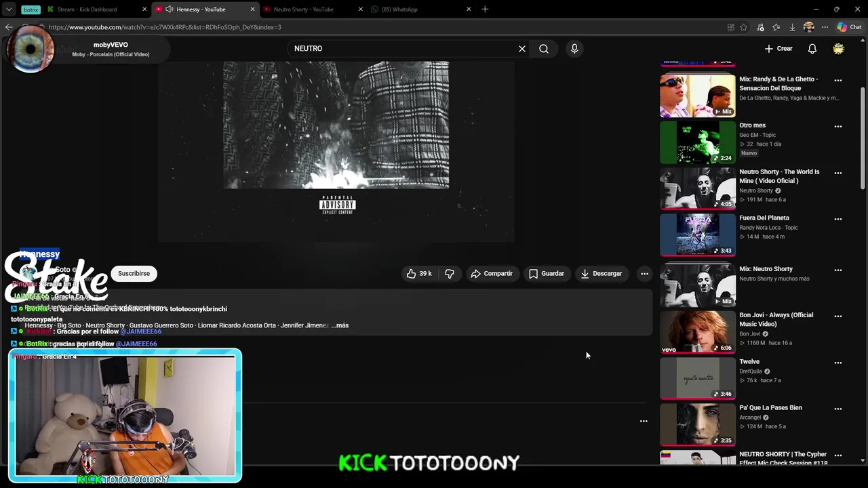Viewport: 868px width, 488px height.
Task: Open browser profile avatar
Action: point(808,27)
